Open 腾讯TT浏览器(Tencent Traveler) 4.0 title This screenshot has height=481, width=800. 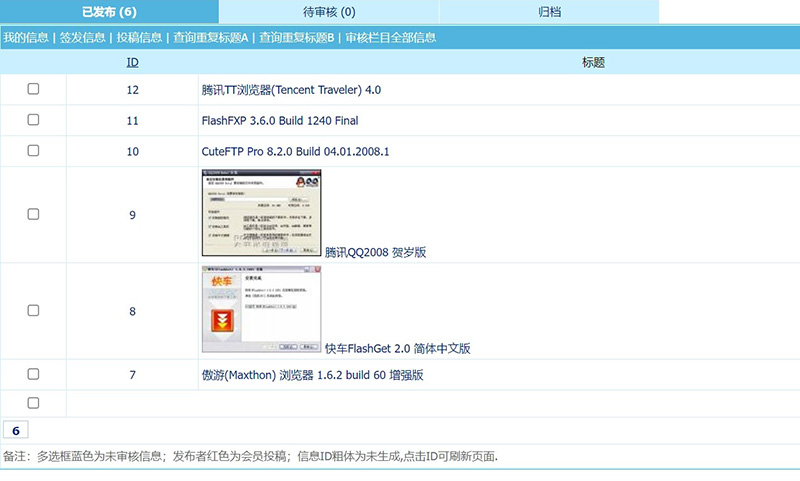[291, 90]
